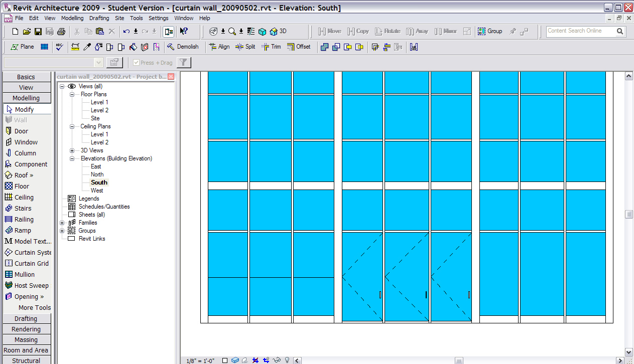Click the Spelling check icon

point(60,47)
